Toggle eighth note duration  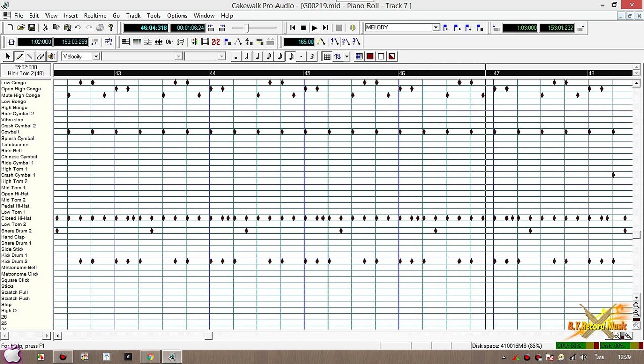tap(269, 56)
